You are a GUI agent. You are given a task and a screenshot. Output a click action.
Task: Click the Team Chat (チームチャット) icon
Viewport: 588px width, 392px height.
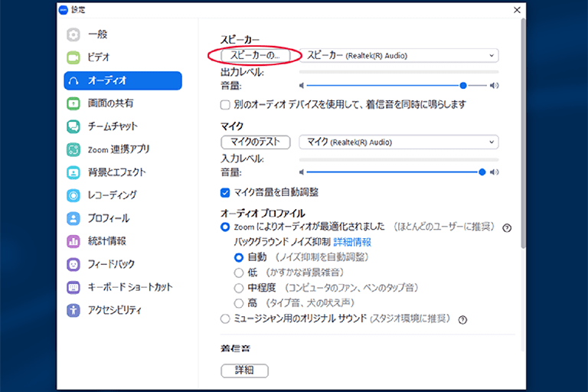coord(73,126)
